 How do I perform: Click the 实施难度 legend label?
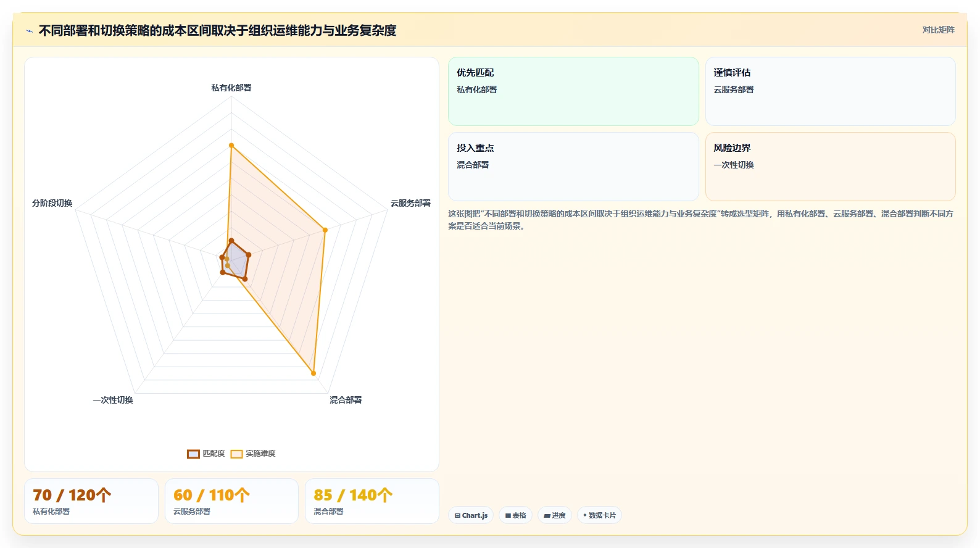tap(260, 454)
